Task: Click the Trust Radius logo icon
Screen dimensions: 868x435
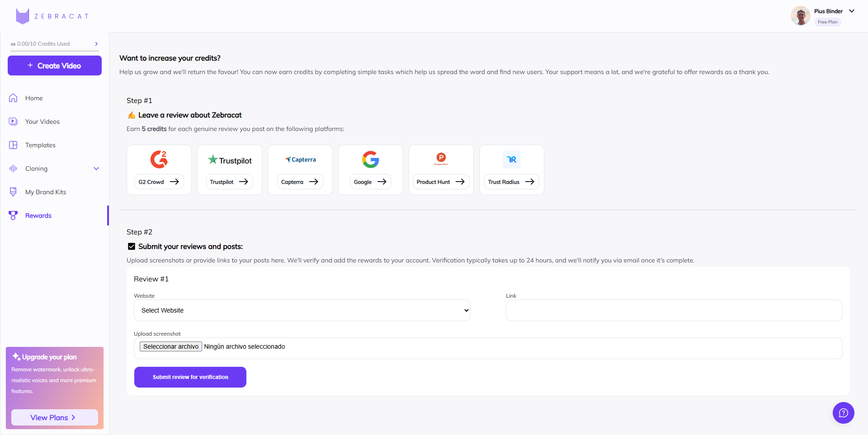Action: pos(511,159)
